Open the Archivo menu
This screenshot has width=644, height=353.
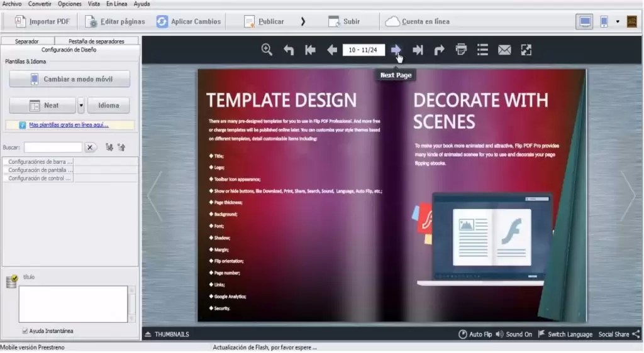coord(11,4)
